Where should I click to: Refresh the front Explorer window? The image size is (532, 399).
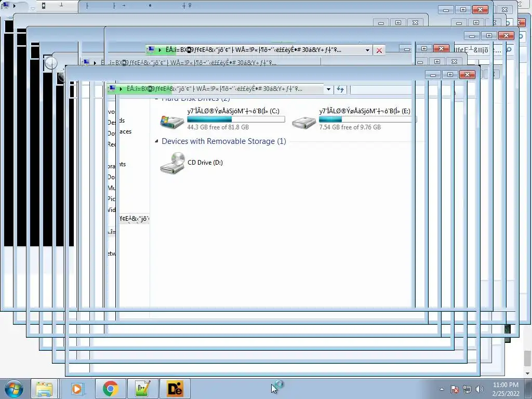point(340,89)
